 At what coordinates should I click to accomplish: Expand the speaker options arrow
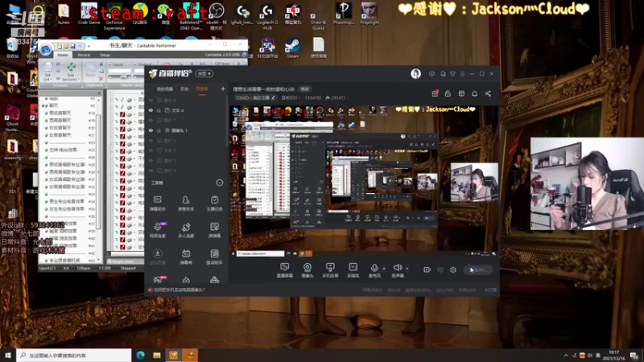point(407,269)
